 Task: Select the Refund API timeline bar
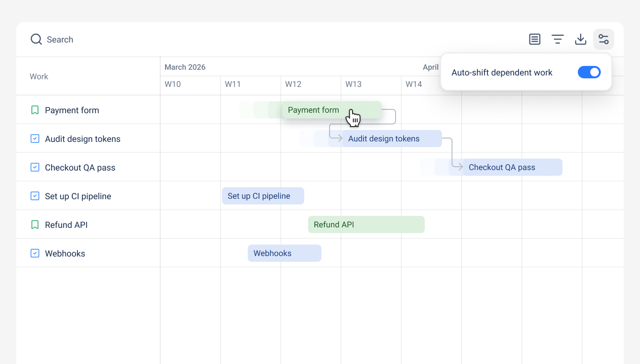(x=366, y=225)
